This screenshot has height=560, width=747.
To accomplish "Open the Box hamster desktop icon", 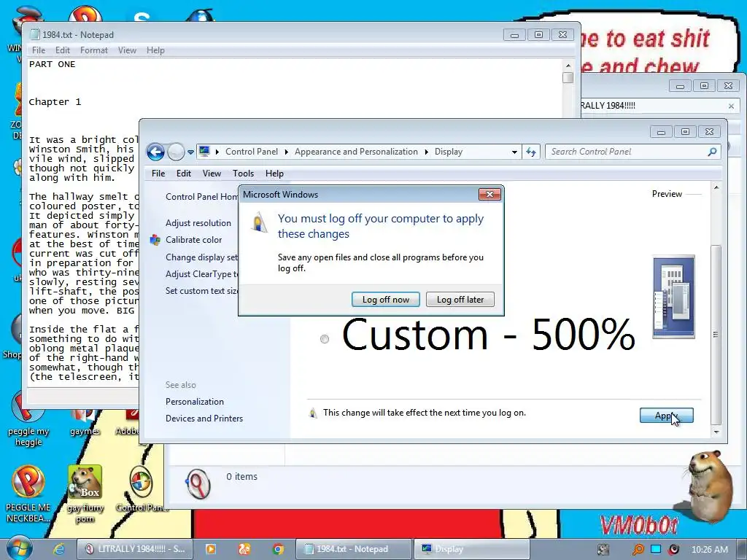I will click(85, 494).
